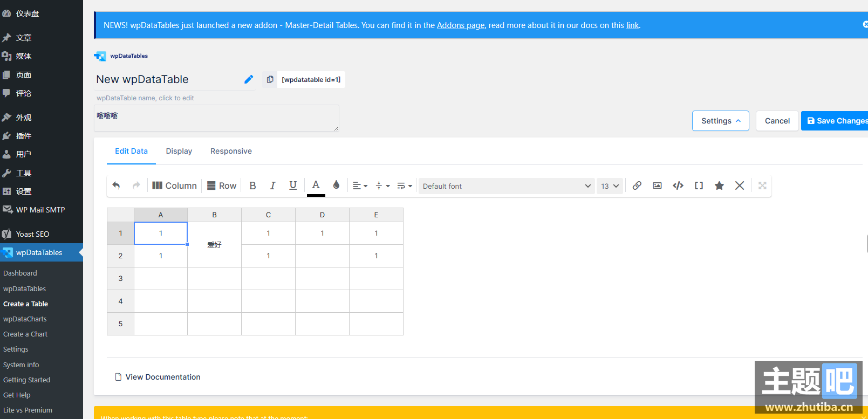
Task: Insert an image using the picture icon
Action: (657, 186)
